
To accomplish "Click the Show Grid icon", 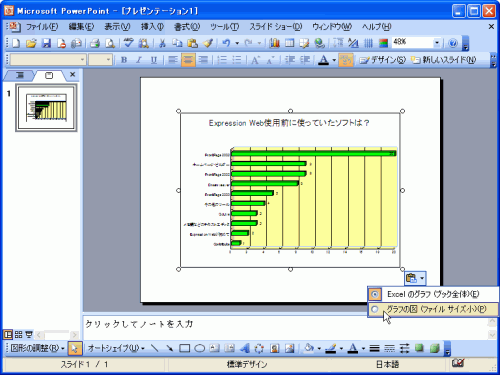I will coord(368,43).
